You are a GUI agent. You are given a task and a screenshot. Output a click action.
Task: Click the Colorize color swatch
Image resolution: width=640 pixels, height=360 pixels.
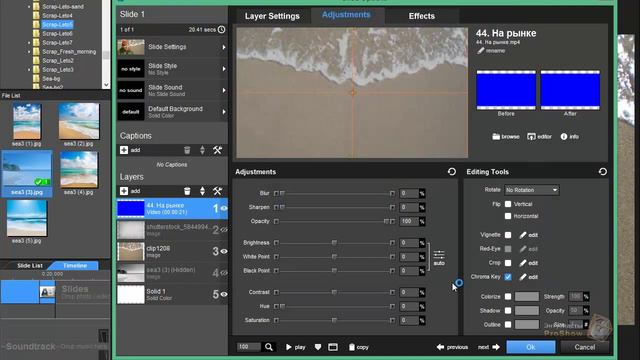tap(527, 297)
